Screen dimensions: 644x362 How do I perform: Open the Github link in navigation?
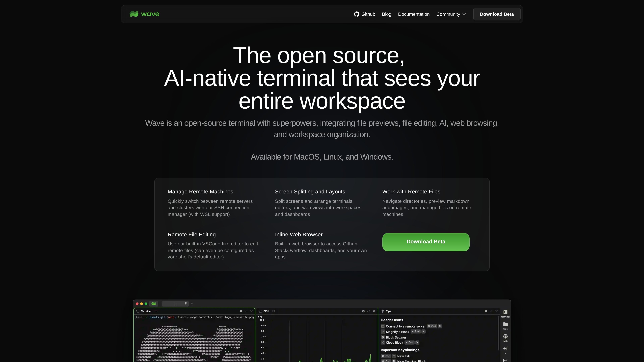pyautogui.click(x=364, y=14)
